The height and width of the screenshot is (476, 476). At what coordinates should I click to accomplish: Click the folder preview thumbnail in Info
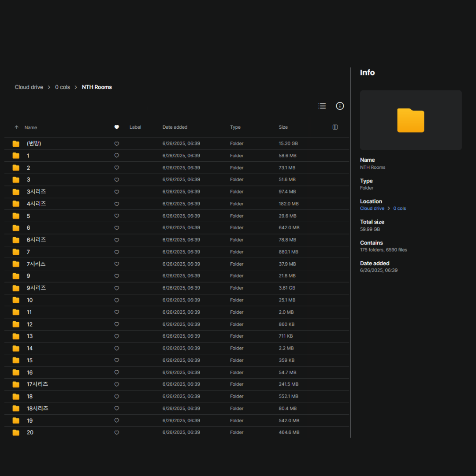tap(410, 120)
